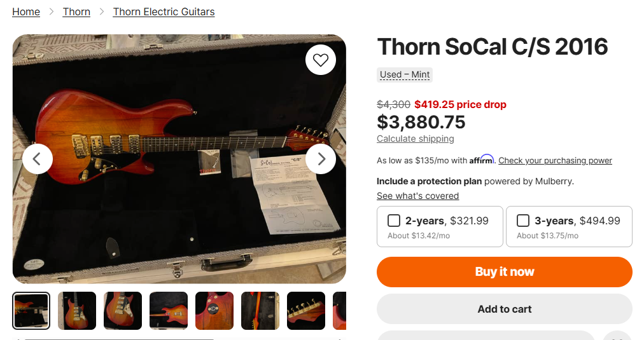Open Calculate shipping link
The height and width of the screenshot is (340, 644).
point(415,139)
